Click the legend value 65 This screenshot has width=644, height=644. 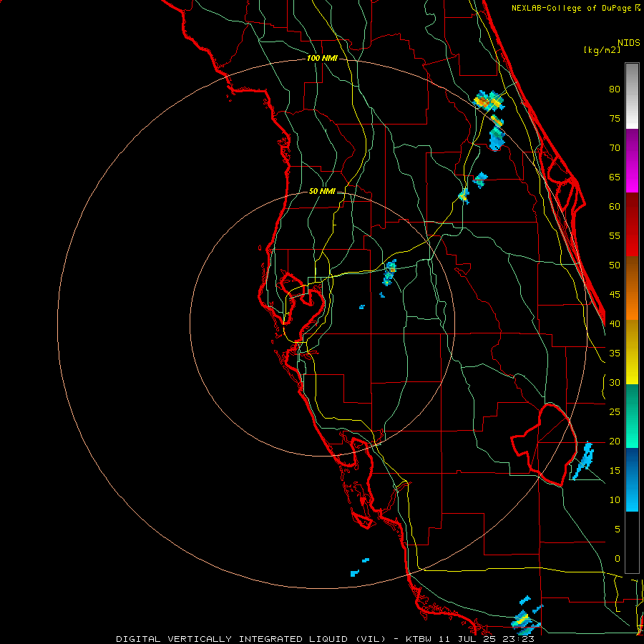click(615, 177)
